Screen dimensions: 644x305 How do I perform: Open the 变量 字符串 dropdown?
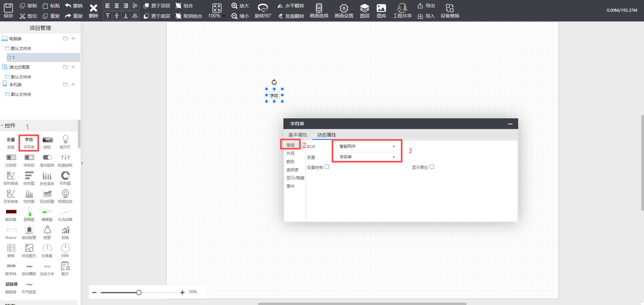click(367, 157)
